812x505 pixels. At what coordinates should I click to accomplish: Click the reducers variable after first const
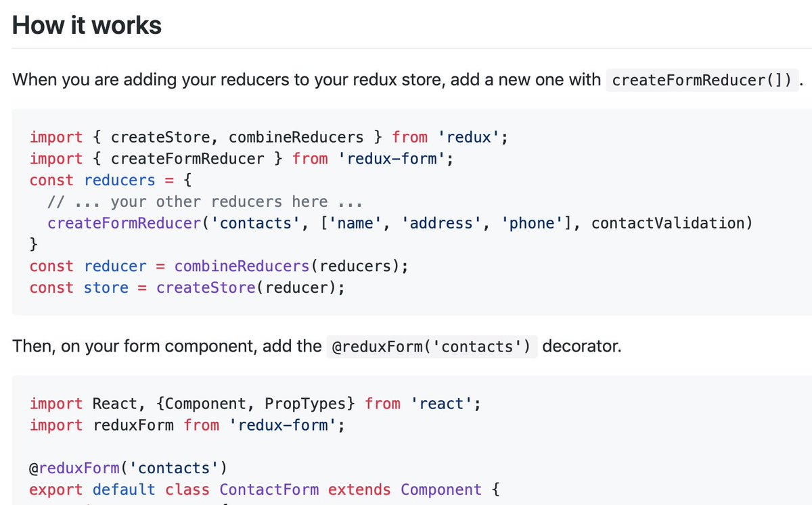(120, 181)
